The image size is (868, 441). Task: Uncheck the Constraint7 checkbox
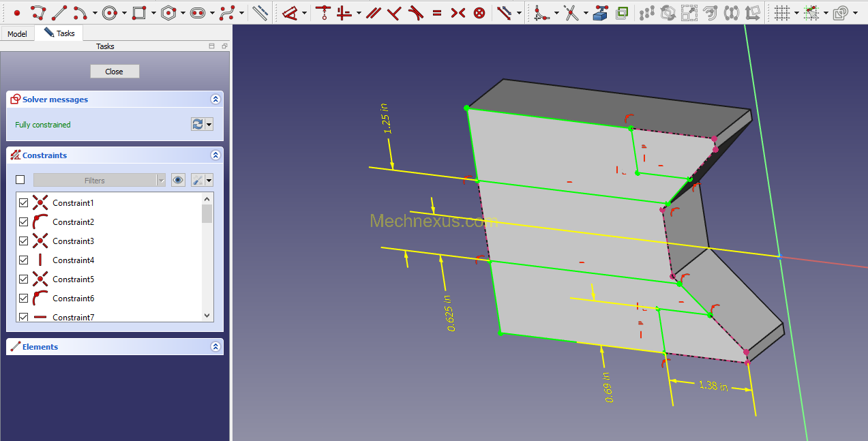24,317
